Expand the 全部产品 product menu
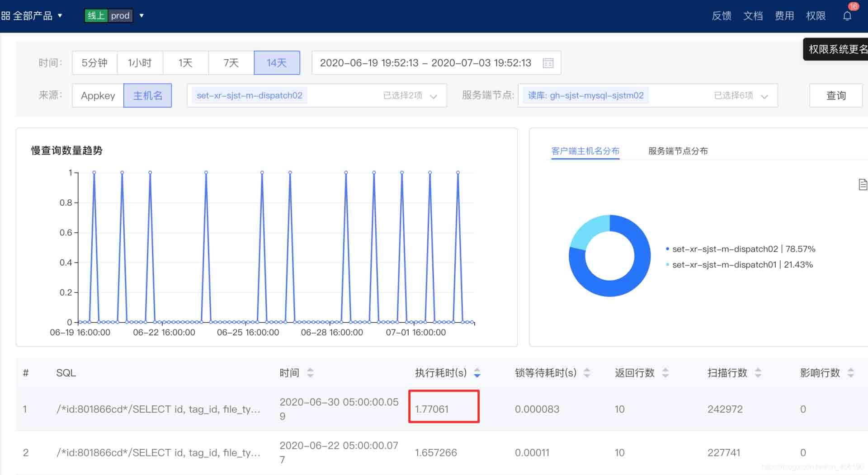Screen dimensions: 868x475 [32, 16]
